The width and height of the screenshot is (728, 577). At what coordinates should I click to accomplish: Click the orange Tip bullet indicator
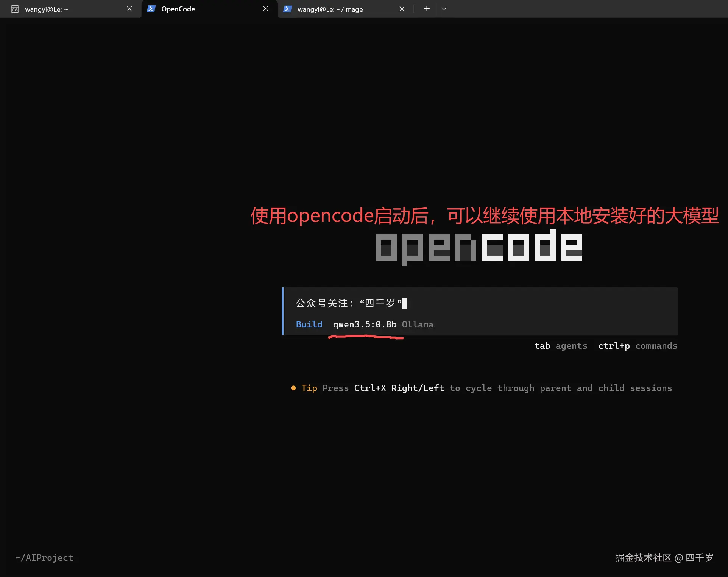tap(293, 388)
